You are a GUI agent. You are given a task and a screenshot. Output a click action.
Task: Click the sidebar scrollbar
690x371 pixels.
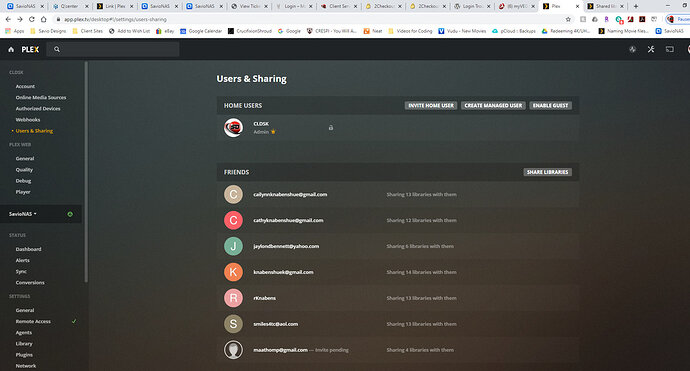tap(86, 172)
